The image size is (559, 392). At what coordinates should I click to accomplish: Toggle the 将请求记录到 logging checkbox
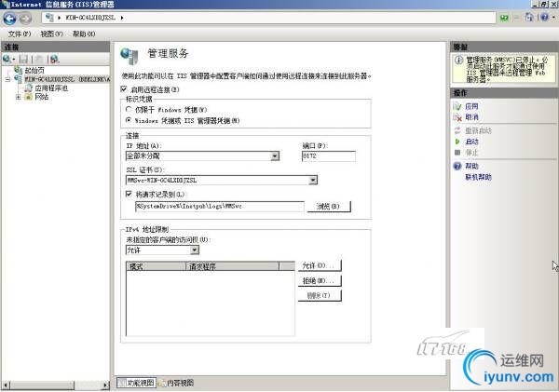pos(130,194)
